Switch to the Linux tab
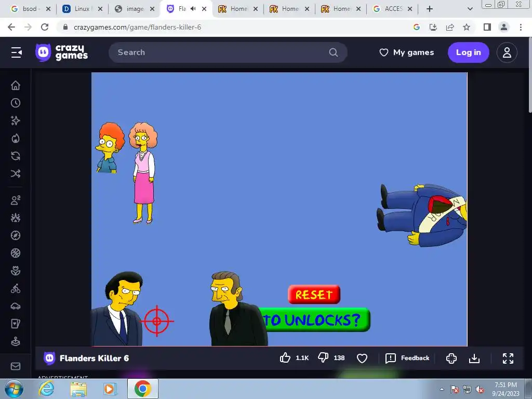The image size is (532, 399). tap(82, 9)
